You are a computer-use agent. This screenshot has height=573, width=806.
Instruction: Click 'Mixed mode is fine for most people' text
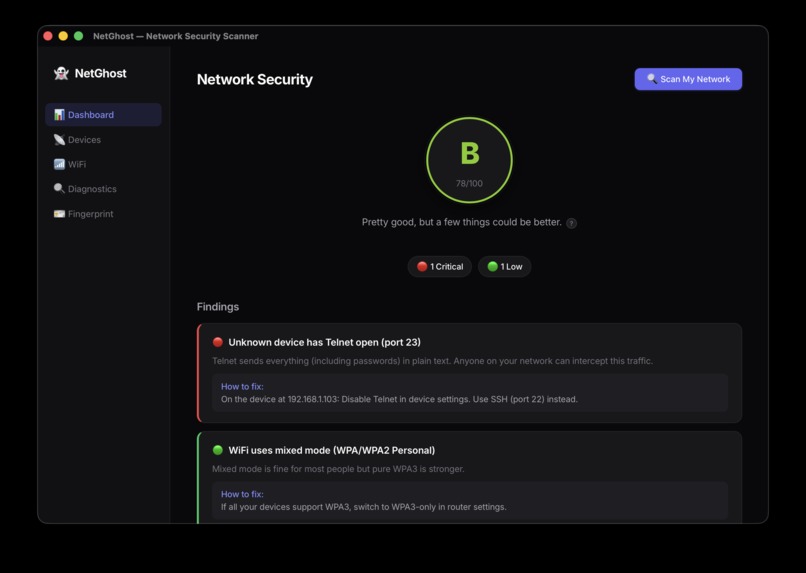pos(338,469)
